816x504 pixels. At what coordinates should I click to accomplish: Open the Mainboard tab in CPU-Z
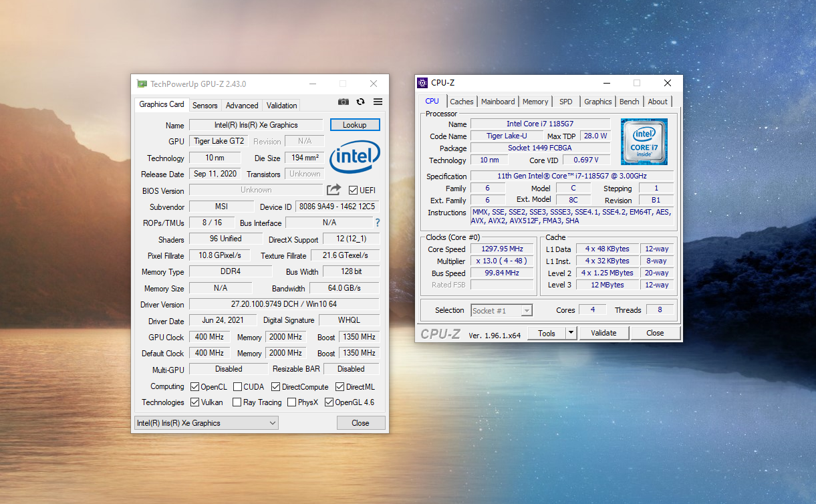[x=498, y=102]
